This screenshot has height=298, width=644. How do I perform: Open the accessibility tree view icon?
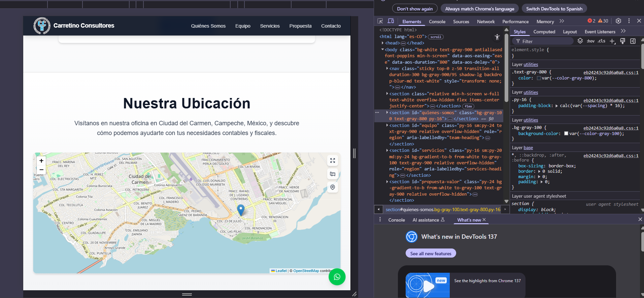(x=497, y=37)
